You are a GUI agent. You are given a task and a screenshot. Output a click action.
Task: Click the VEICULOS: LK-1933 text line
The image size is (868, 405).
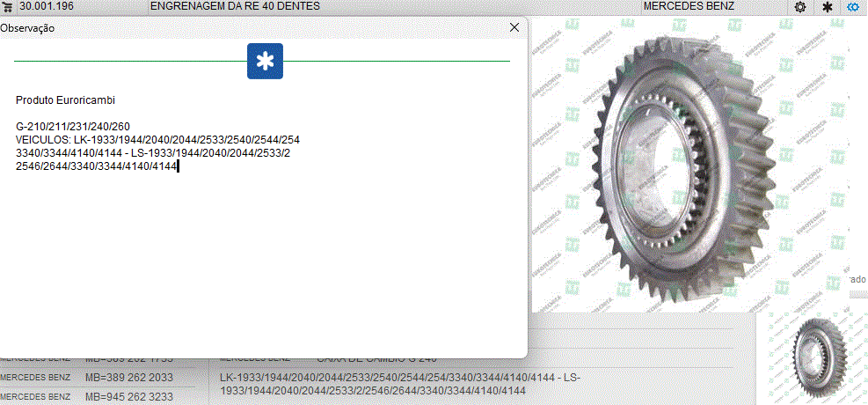click(158, 140)
